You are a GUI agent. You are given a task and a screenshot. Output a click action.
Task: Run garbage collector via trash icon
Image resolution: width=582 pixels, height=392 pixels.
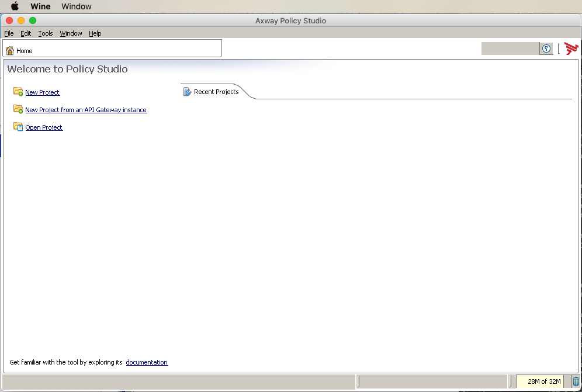(576, 381)
